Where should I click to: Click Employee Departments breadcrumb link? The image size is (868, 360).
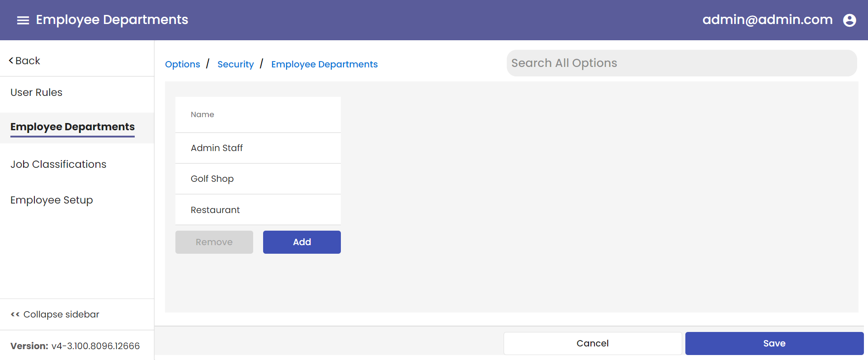coord(324,64)
